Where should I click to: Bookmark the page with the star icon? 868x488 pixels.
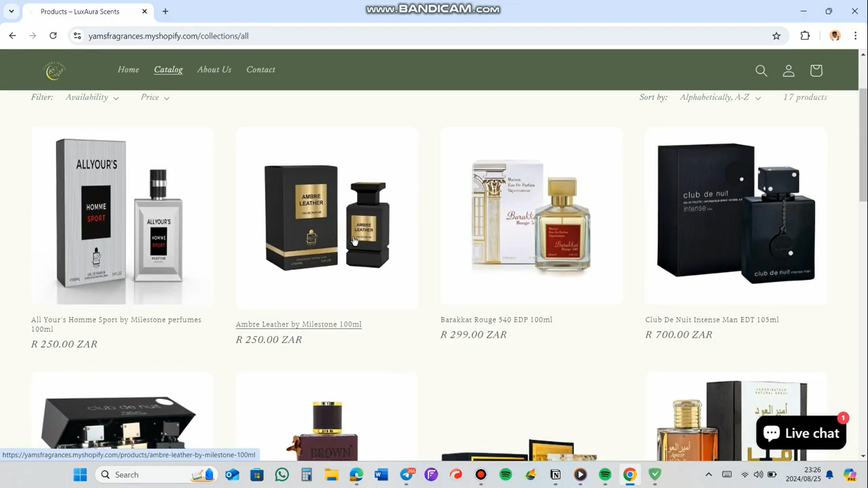click(x=776, y=36)
